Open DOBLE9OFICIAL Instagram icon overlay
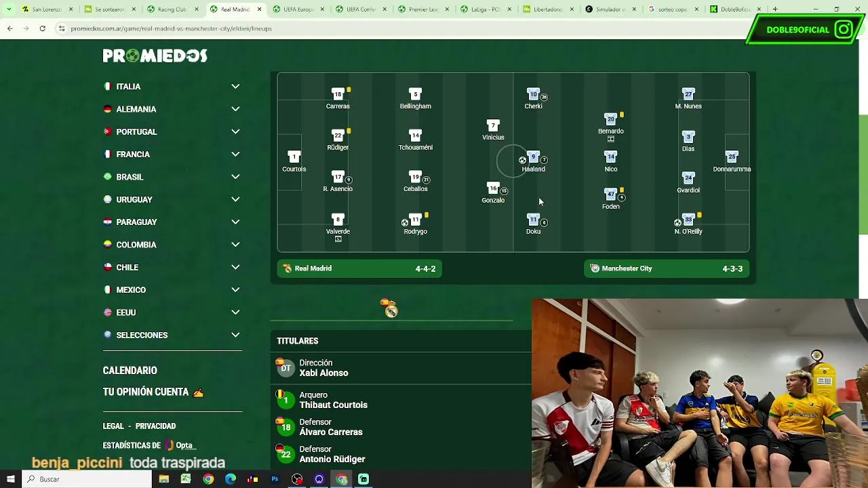This screenshot has width=868, height=488. tap(844, 30)
